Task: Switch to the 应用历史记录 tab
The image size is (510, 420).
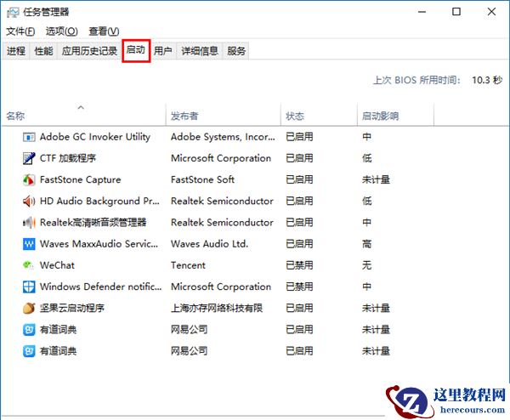Action: [x=89, y=51]
